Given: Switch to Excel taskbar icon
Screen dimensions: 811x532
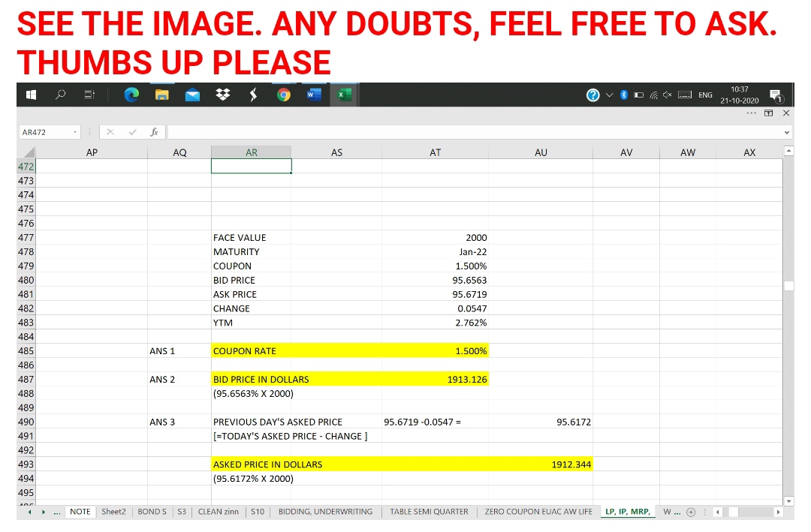Looking at the screenshot, I should (x=344, y=95).
